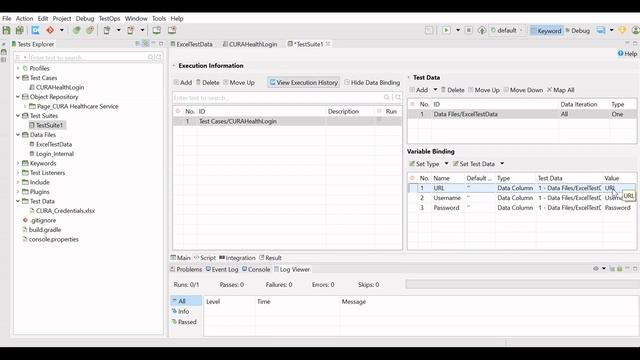Expand the Page_CURA Healthcare Service folder
Image resolution: width=640 pixels, height=360 pixels.
click(x=25, y=106)
